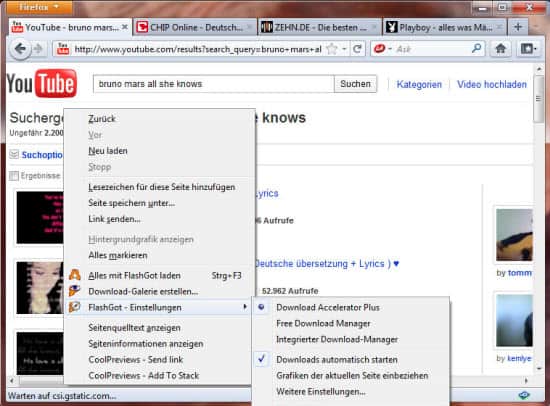Open the Ask search engine icon dropdown
The image size is (550, 406).
382,48
